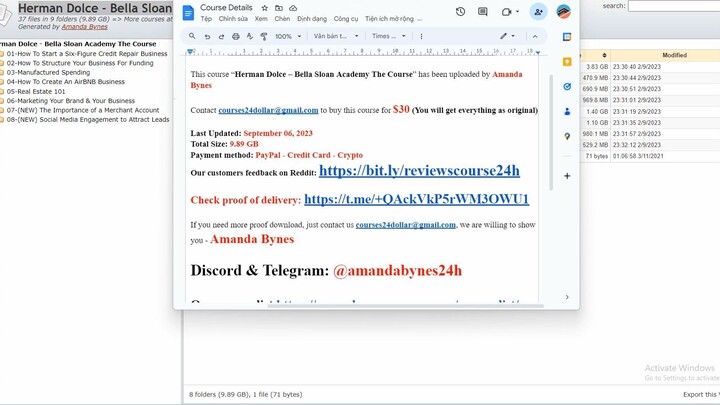Sort file list by Modified column

pos(674,55)
